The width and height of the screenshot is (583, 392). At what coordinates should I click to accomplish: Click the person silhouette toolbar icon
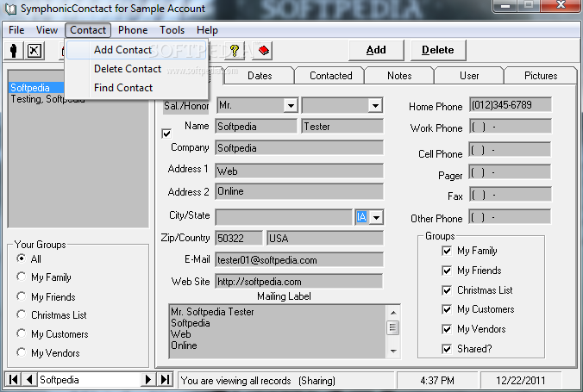[x=14, y=50]
